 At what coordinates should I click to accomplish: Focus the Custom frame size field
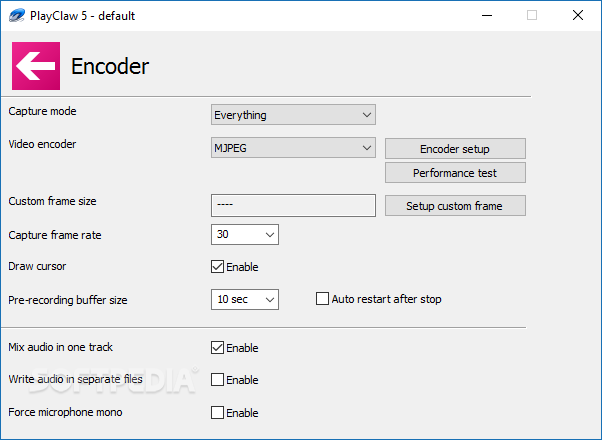pos(293,205)
